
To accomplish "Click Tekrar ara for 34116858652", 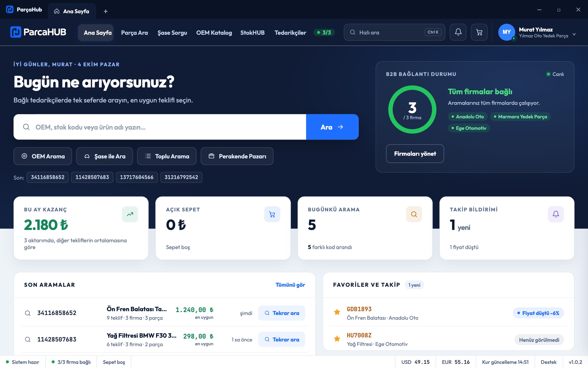I will (282, 313).
